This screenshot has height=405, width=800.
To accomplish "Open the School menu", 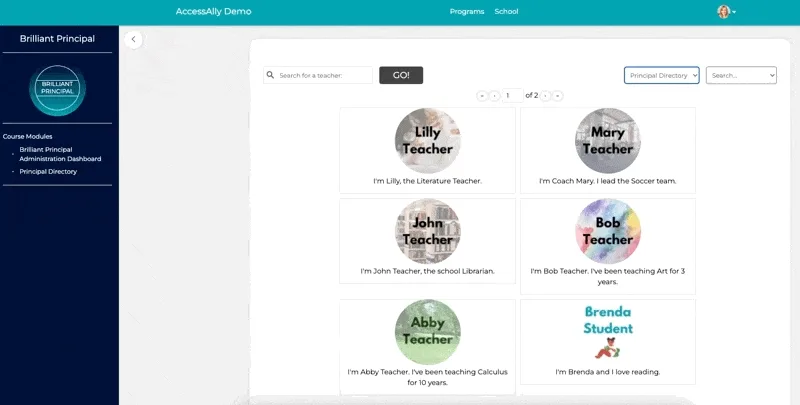I will (506, 11).
